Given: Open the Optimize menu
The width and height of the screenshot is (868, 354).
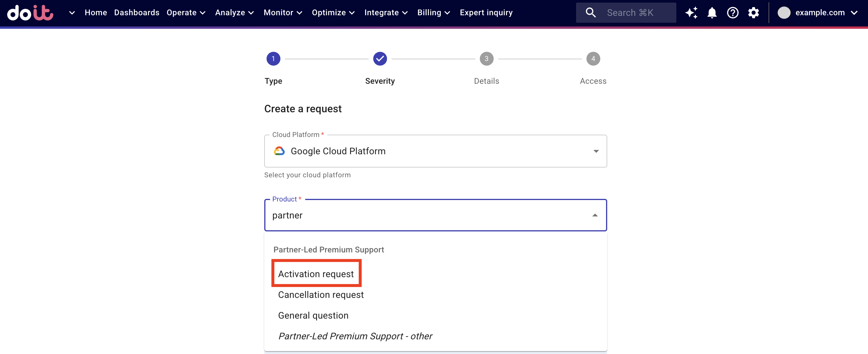Looking at the screenshot, I should [333, 13].
